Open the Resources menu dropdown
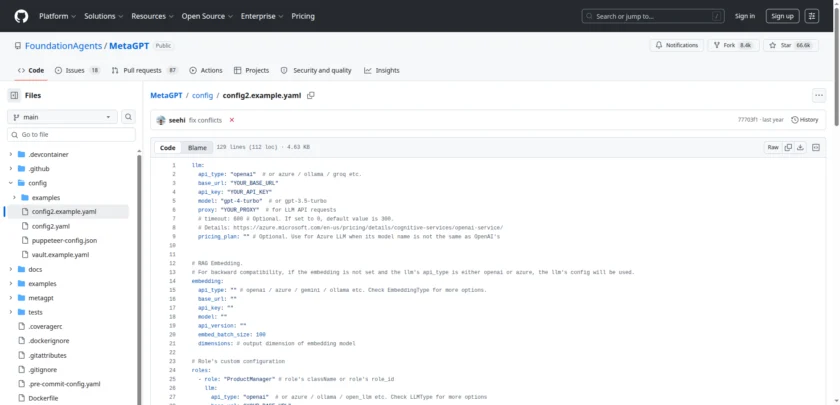 (x=153, y=16)
